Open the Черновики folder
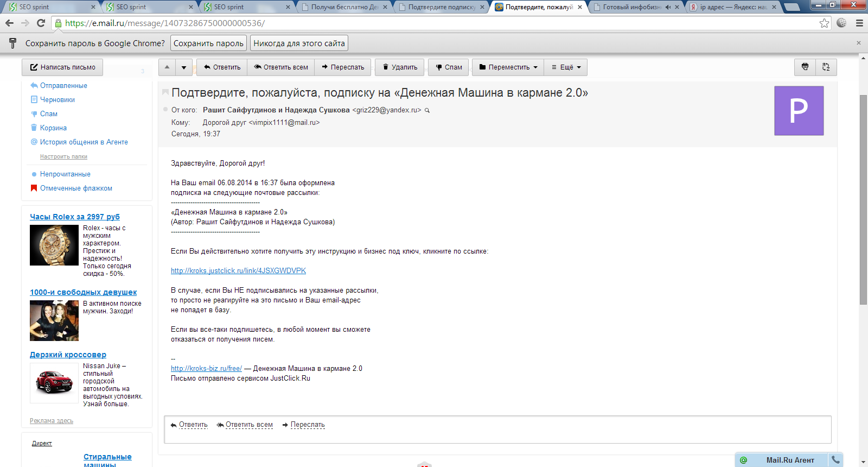Image resolution: width=868 pixels, height=467 pixels. pyautogui.click(x=57, y=100)
